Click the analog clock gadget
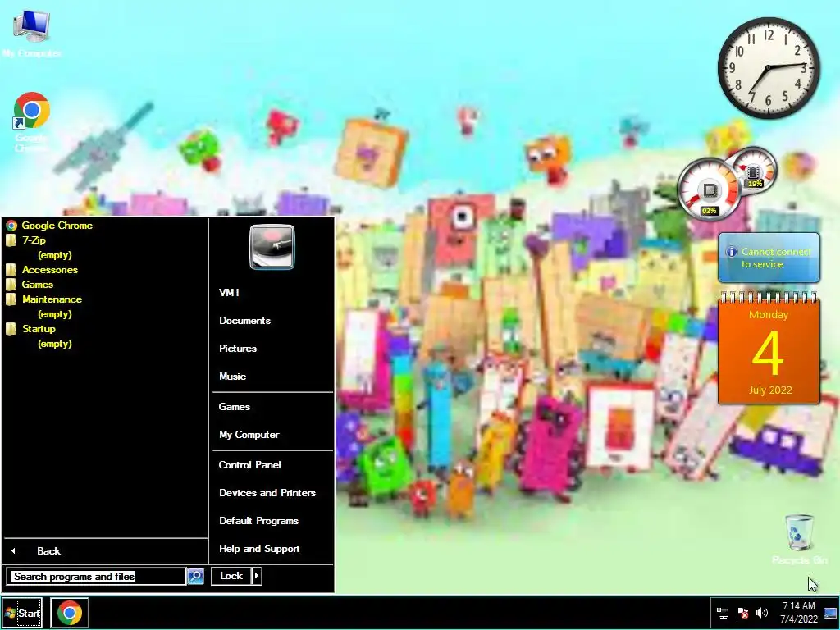 pos(768,67)
